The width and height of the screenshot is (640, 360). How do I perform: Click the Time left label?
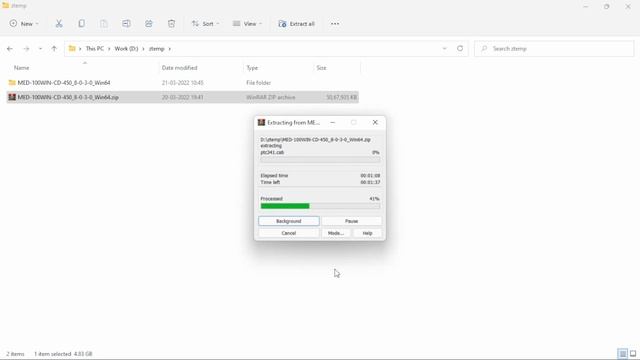270,182
